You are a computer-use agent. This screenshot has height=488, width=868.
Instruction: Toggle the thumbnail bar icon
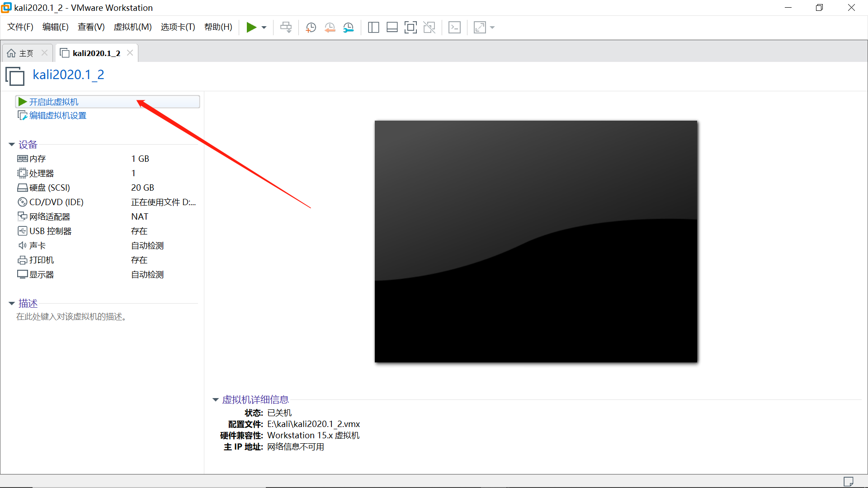point(392,28)
